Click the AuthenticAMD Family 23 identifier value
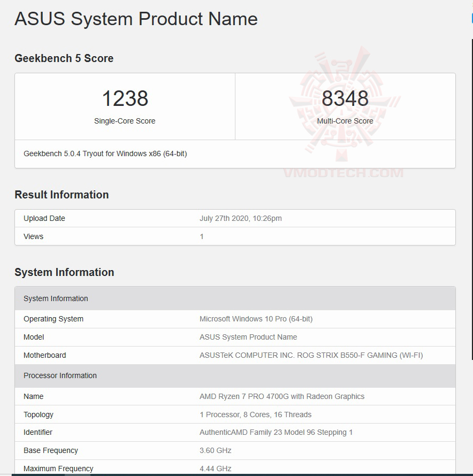Screen dimensions: 473x476 (x=276, y=432)
